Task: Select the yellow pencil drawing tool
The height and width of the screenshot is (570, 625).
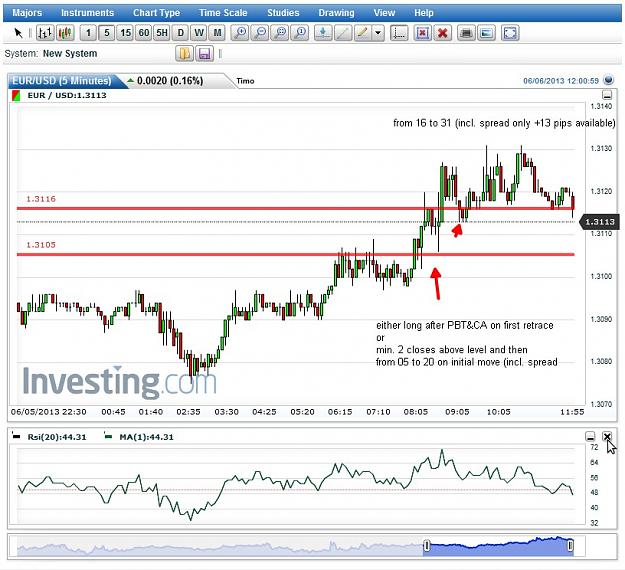Action: point(362,33)
